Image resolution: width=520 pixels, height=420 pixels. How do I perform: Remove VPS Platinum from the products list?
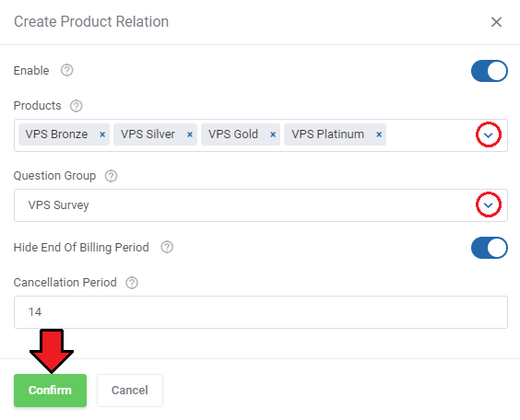coord(379,134)
